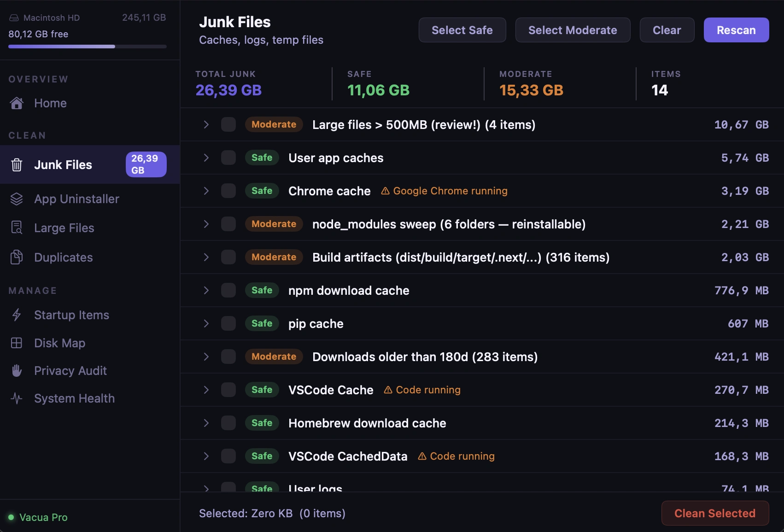This screenshot has height=532, width=784.
Task: Expand the Homebrew download cache row
Action: click(206, 423)
